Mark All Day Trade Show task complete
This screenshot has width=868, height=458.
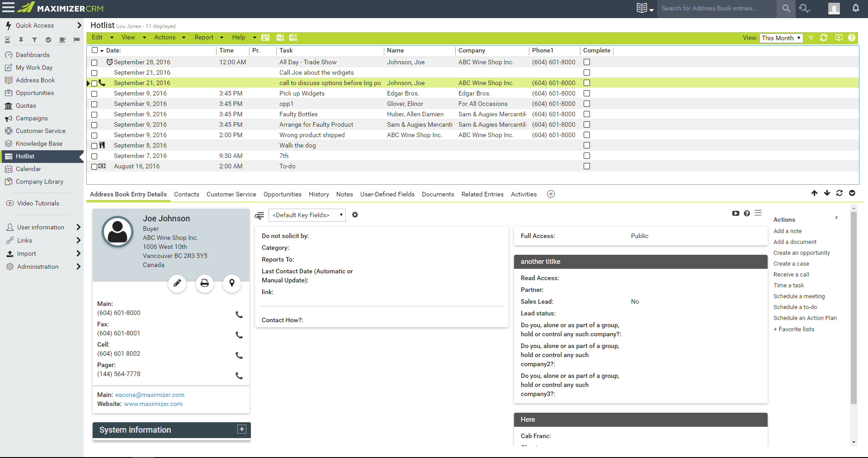(x=587, y=62)
